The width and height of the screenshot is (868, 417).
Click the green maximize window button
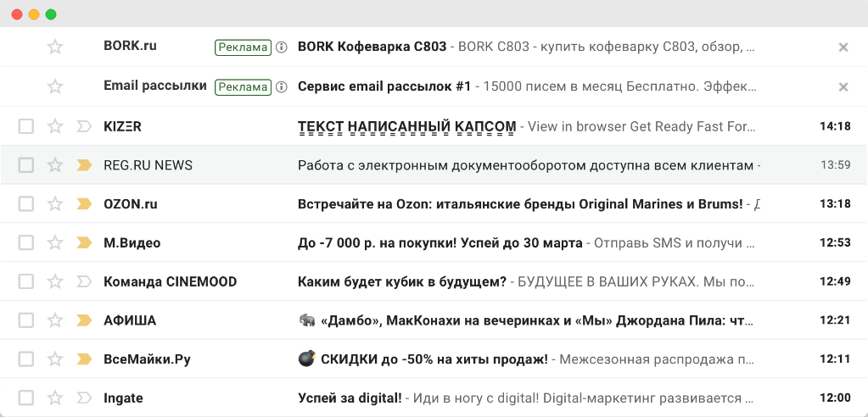51,15
